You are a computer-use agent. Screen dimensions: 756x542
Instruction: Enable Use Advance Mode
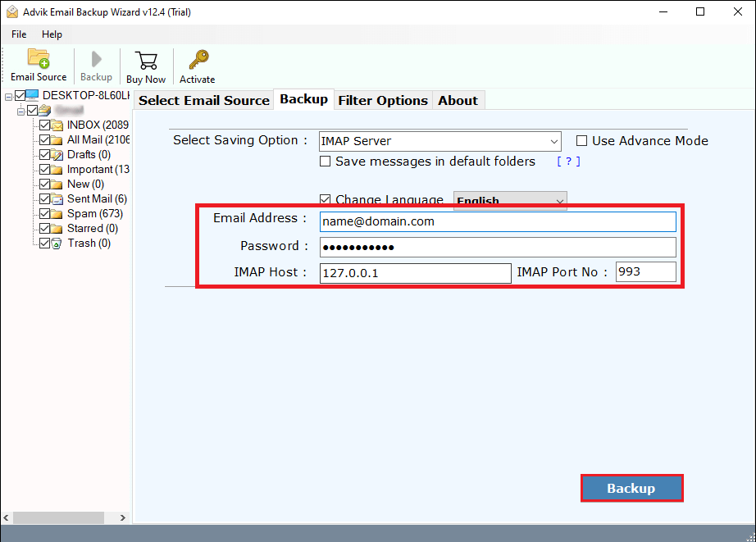tap(582, 140)
